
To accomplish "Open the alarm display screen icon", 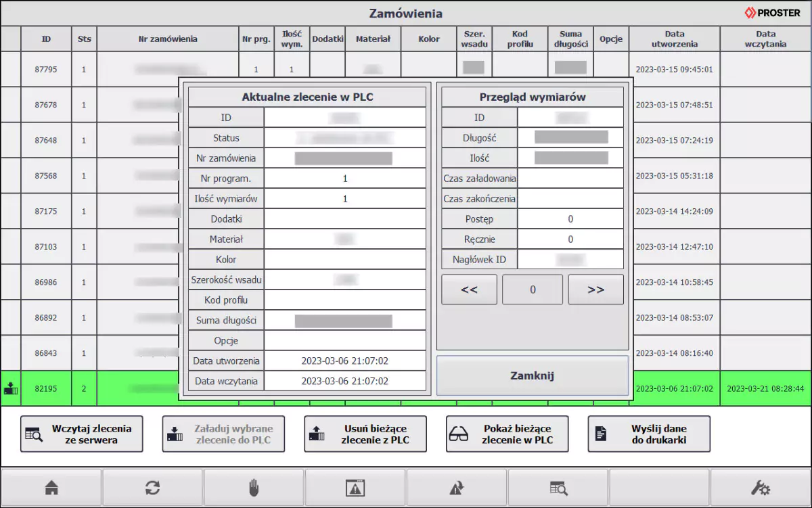I will pos(355,487).
